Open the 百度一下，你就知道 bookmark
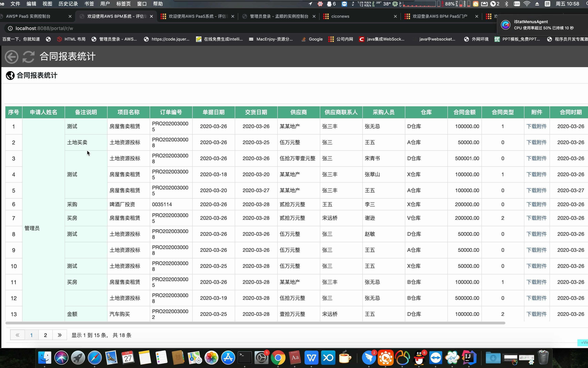 [21, 39]
